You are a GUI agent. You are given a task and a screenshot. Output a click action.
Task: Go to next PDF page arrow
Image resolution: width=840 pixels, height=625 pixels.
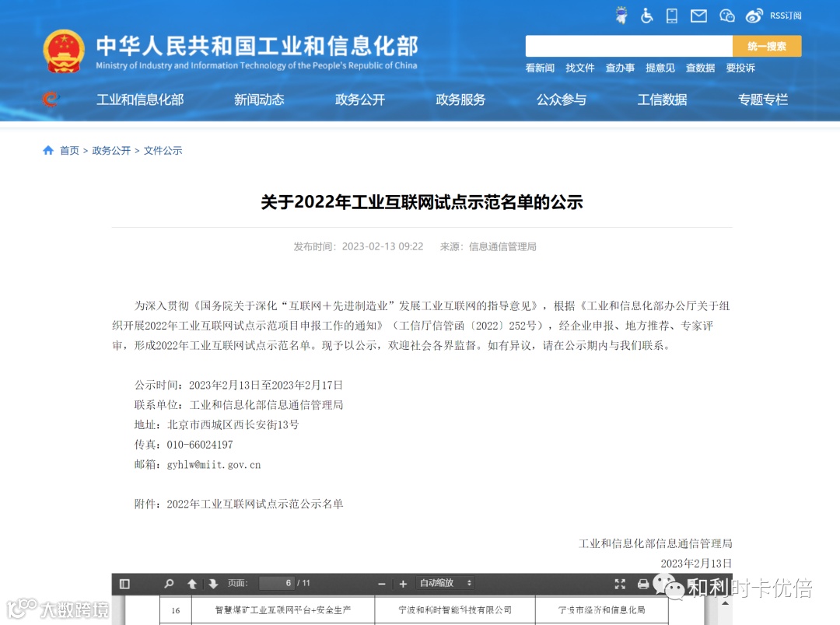point(213,584)
